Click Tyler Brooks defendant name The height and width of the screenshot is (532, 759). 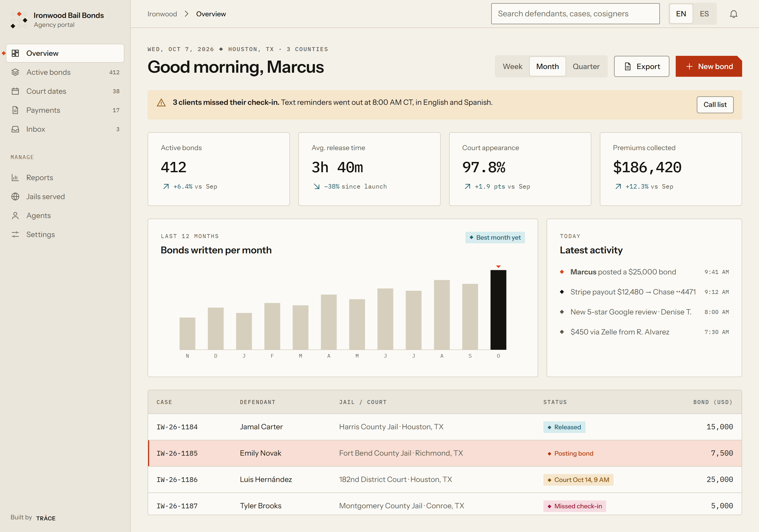pyautogui.click(x=260, y=506)
